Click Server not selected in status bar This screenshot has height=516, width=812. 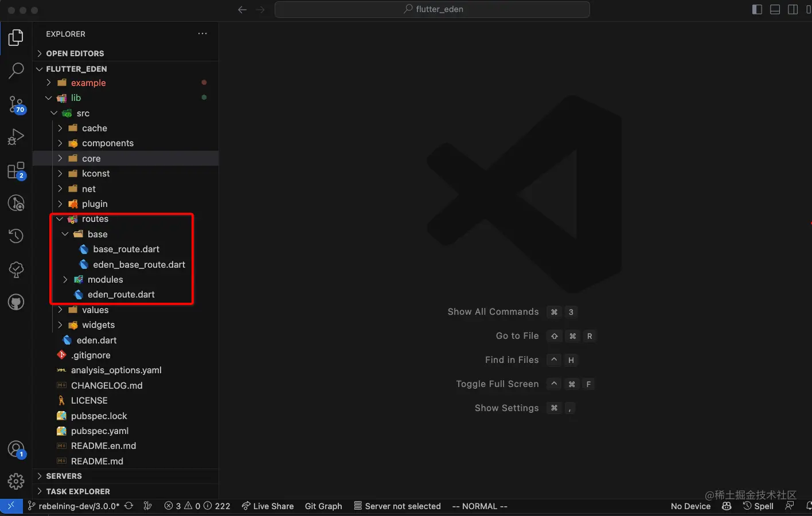click(397, 506)
